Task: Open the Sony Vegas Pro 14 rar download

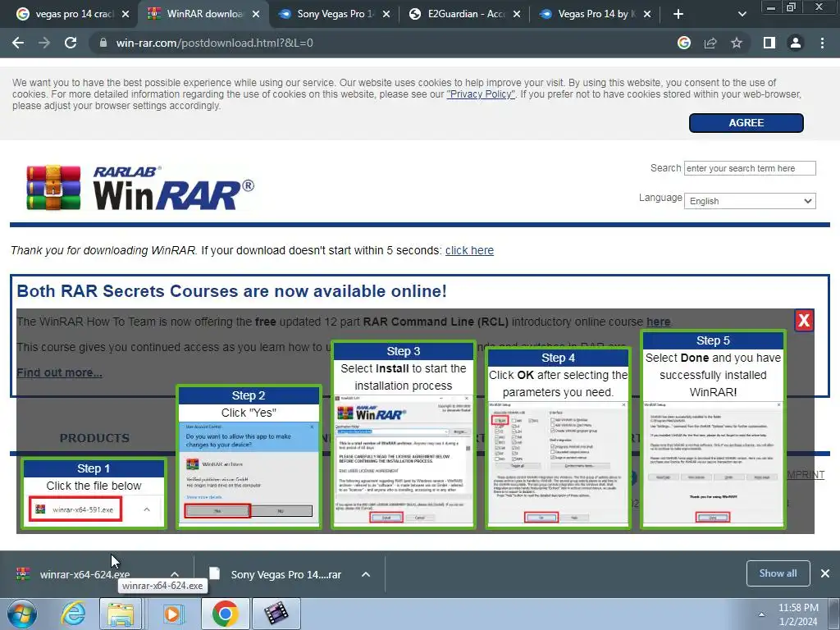Action: (276, 574)
